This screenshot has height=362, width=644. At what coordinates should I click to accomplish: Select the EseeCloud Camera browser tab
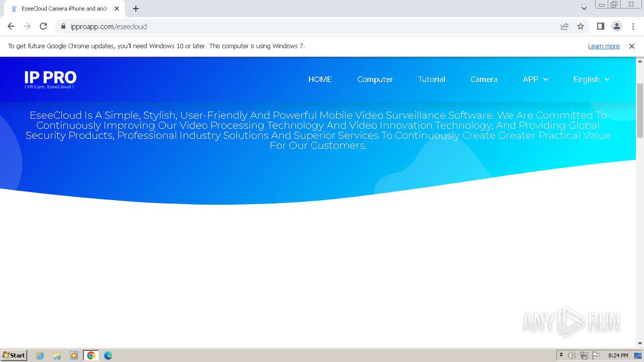coord(64,9)
